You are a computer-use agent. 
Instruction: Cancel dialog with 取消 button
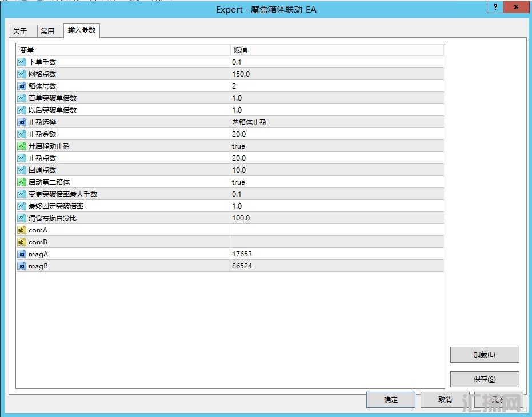(445, 400)
